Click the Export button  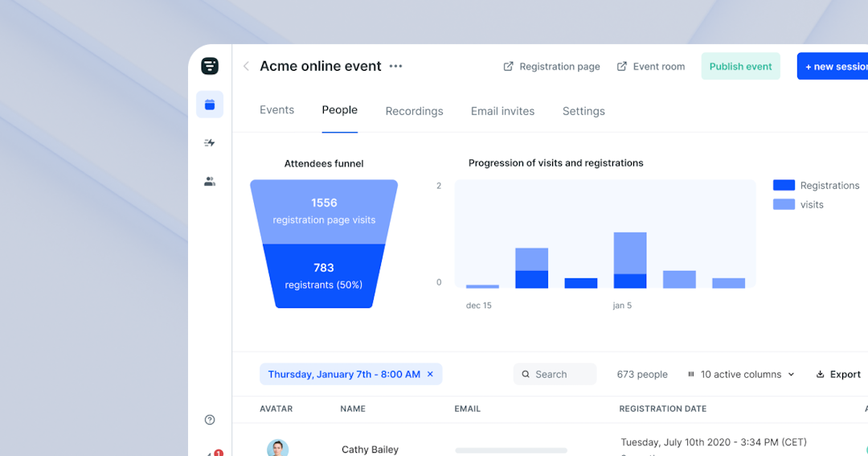click(838, 375)
